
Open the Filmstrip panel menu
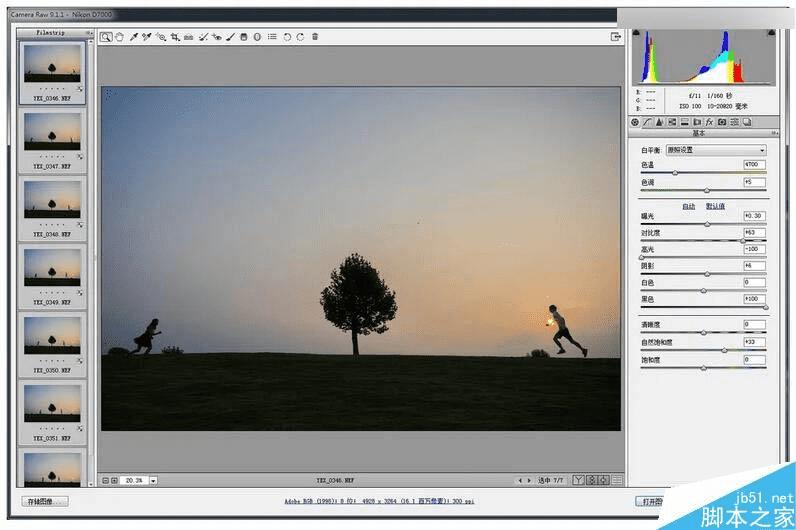(x=89, y=33)
